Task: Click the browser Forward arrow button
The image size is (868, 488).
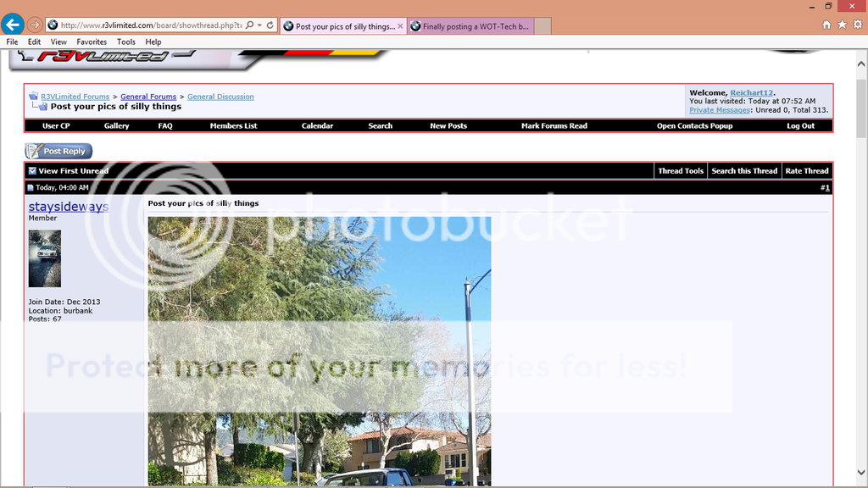Action: [x=35, y=25]
